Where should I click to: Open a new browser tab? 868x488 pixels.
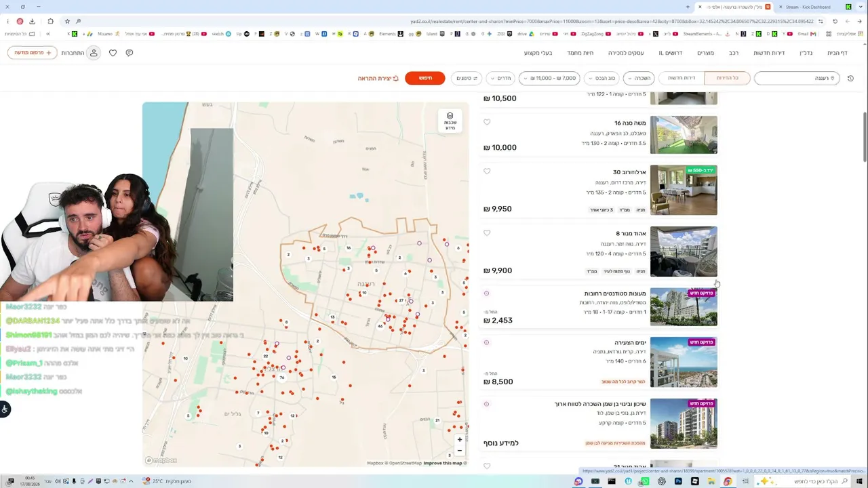(x=688, y=7)
